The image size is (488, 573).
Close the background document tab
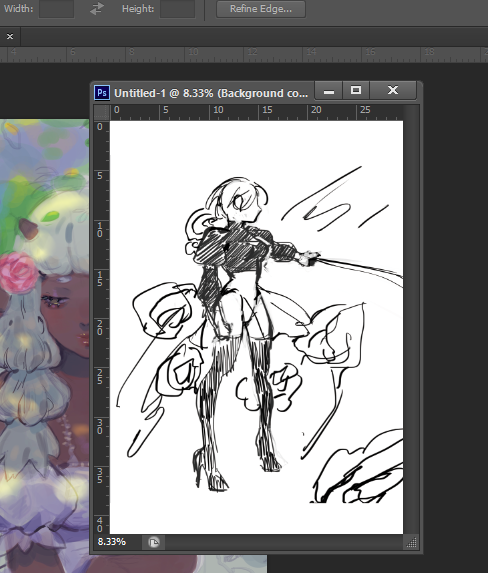coord(10,37)
